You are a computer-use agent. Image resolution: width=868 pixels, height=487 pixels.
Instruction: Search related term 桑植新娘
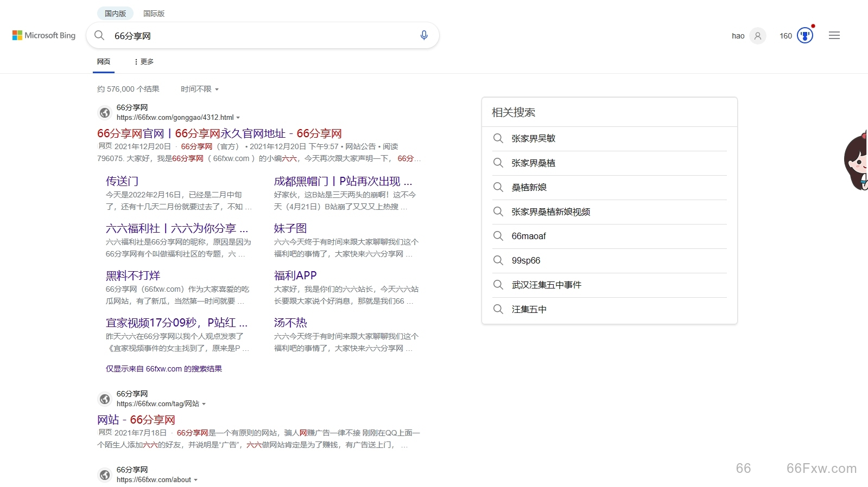coord(529,187)
